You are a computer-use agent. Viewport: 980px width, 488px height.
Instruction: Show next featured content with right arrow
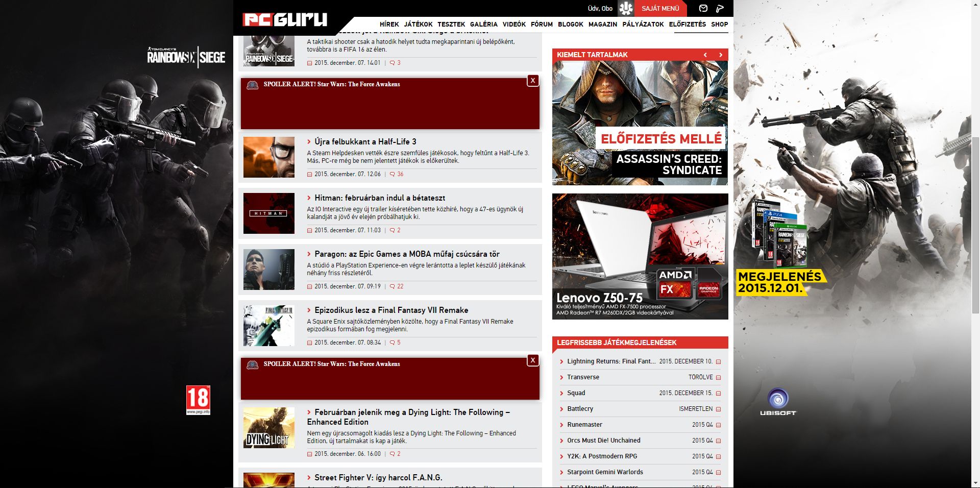721,55
